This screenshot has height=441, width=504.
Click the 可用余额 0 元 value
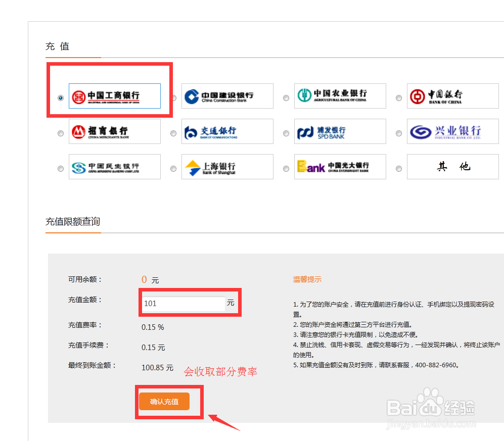[x=150, y=280]
